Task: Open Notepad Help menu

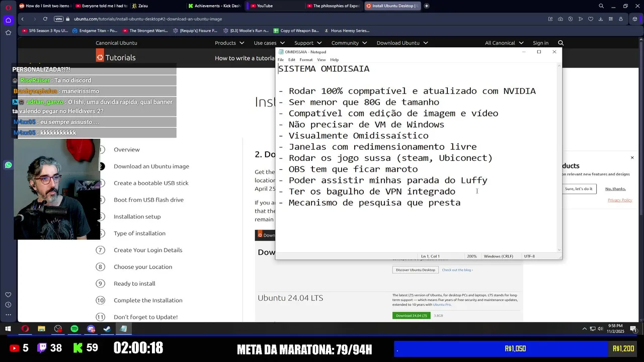Action: click(335, 60)
